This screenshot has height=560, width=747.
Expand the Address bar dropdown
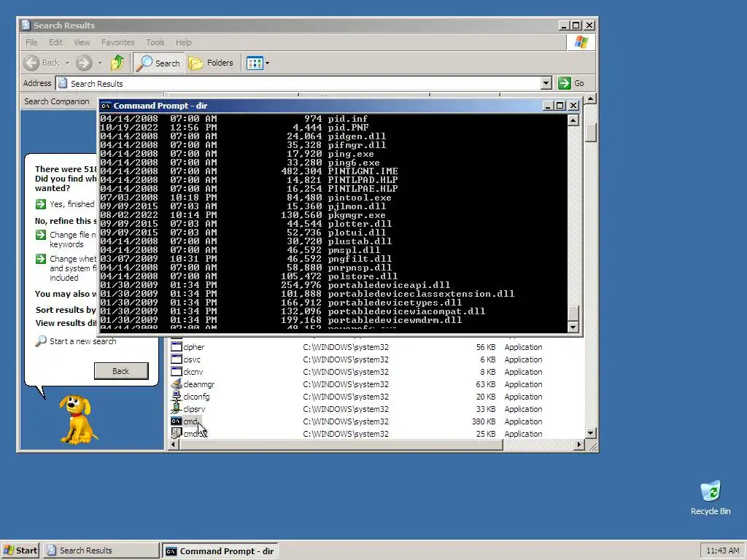[546, 83]
